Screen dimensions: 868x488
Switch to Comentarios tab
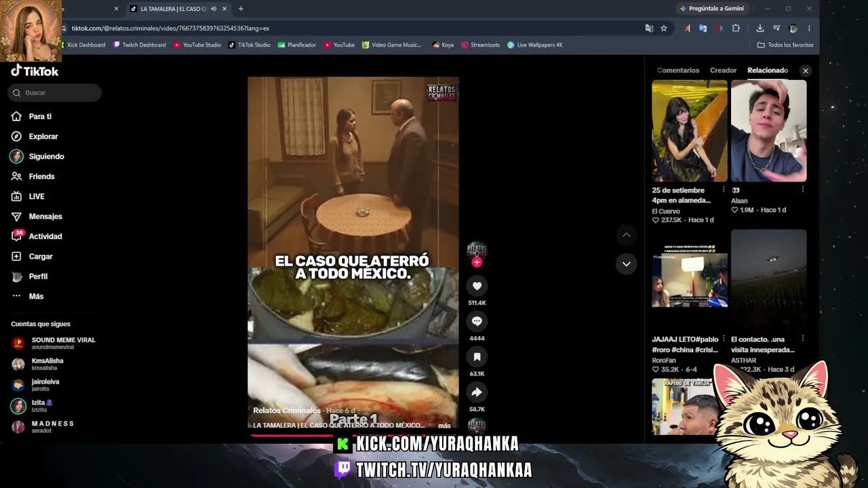click(x=678, y=70)
